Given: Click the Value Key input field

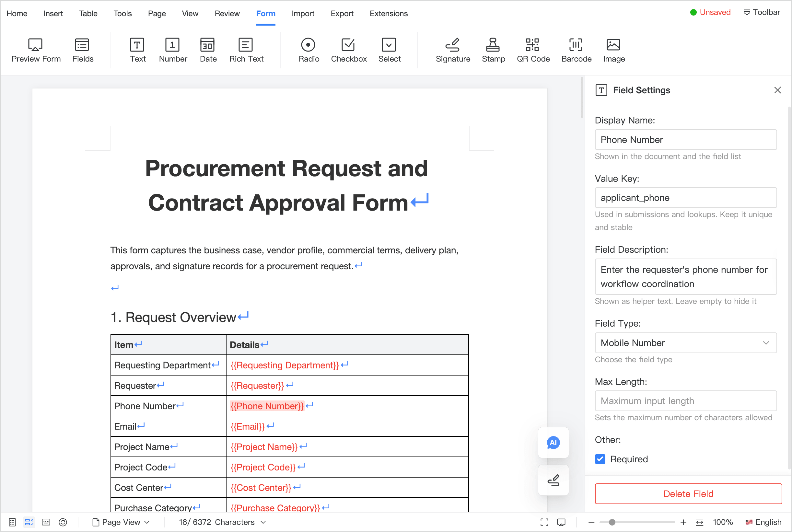Looking at the screenshot, I should 685,197.
